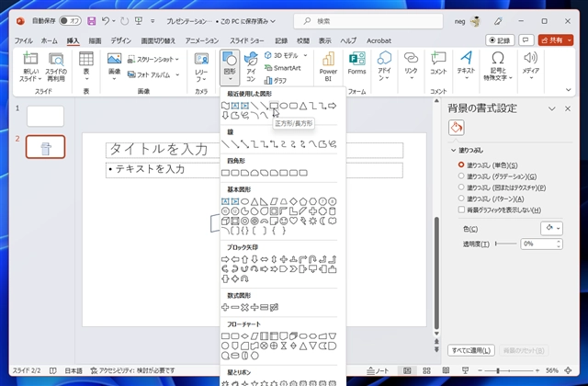588x386 pixels.
Task: Toggle the ノート notes button
Action: point(378,370)
